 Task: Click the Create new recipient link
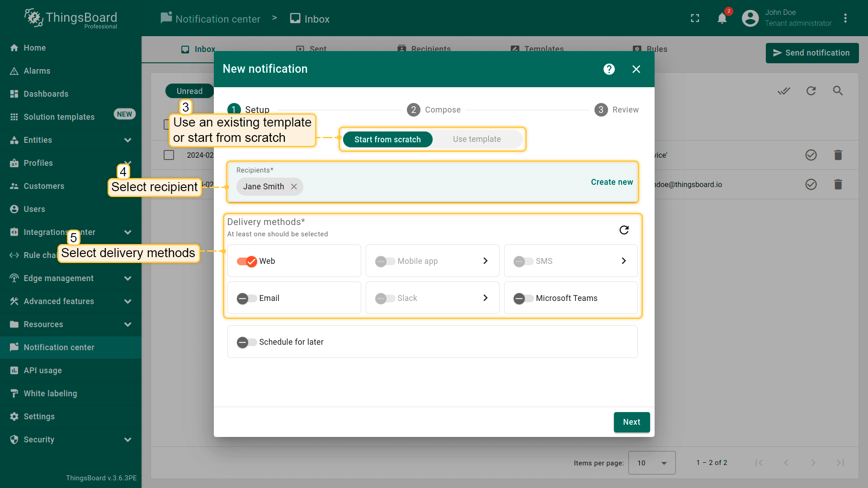(x=612, y=182)
